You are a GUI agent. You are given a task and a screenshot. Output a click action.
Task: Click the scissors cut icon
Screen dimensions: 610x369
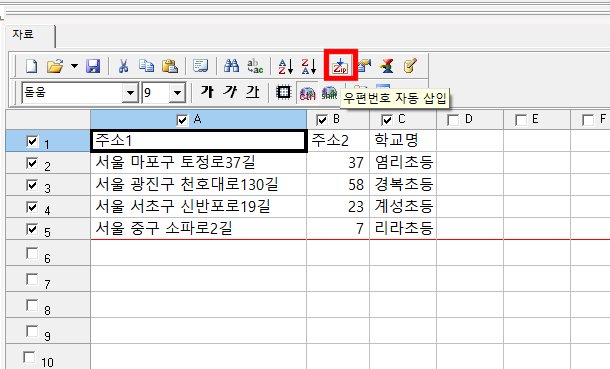tap(123, 66)
